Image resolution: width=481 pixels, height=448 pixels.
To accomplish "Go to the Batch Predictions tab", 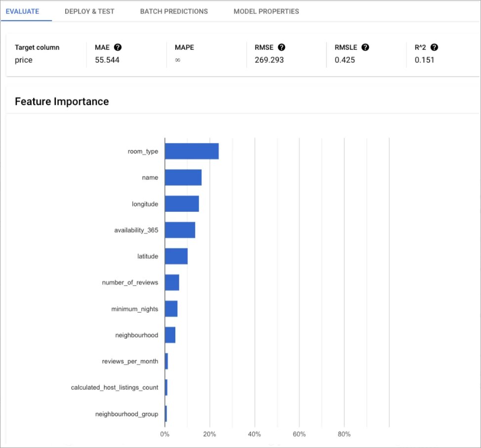I will (174, 11).
